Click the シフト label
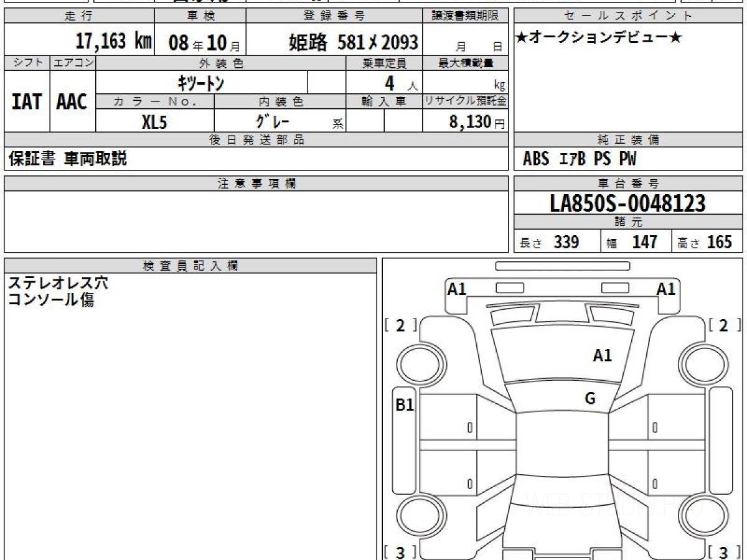This screenshot has width=747, height=560. coord(27,63)
